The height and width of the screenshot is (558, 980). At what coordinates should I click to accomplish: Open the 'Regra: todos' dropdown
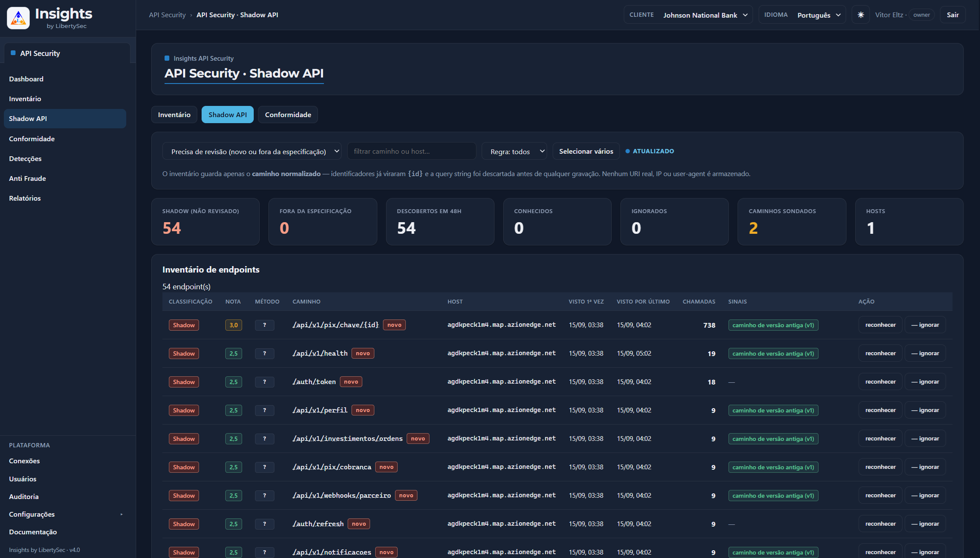(514, 151)
